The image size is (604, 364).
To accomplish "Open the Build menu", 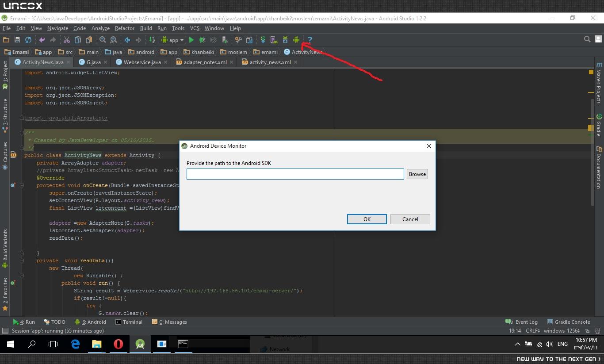I will tap(146, 28).
